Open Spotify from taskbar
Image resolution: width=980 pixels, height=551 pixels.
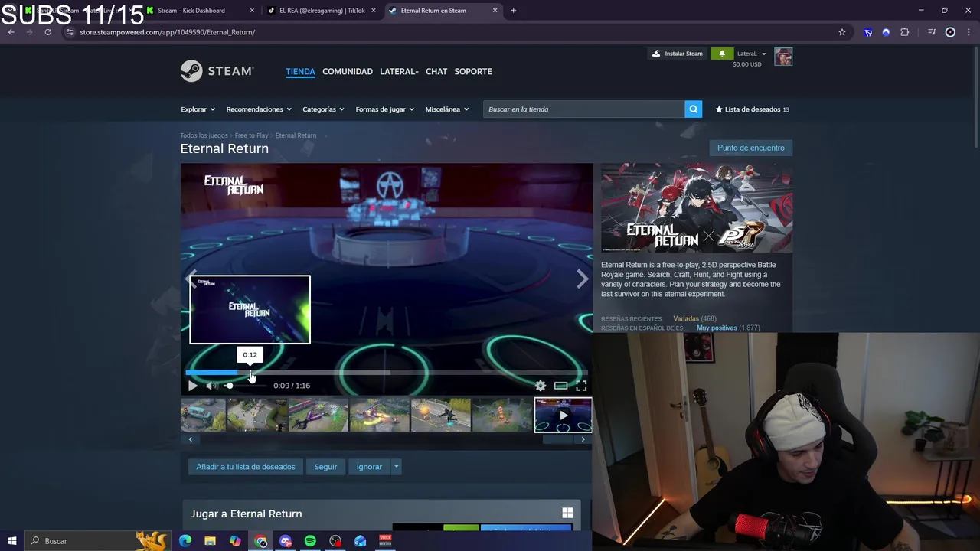[x=310, y=541]
